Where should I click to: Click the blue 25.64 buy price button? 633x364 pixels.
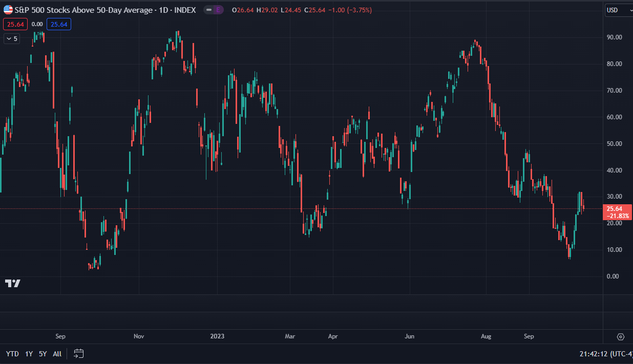tap(59, 24)
